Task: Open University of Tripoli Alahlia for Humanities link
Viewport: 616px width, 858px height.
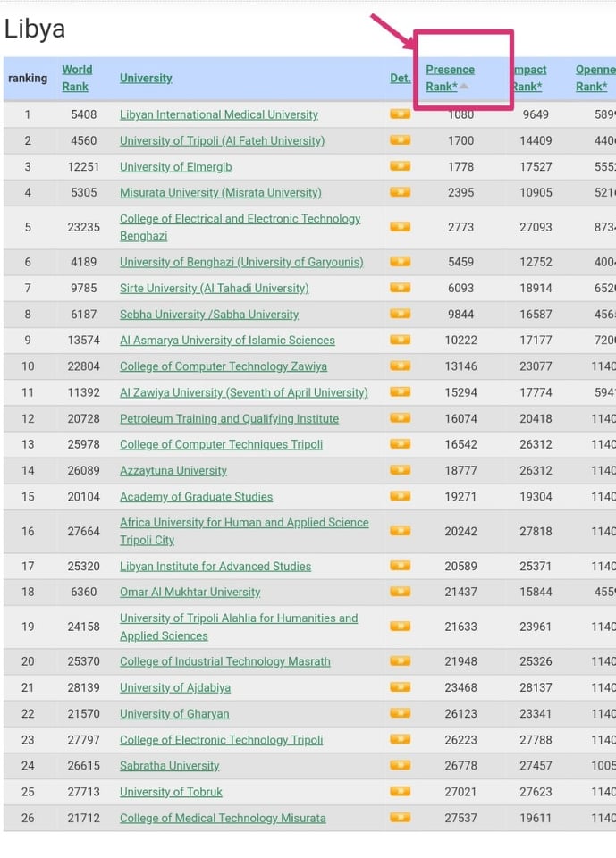Action: click(239, 627)
